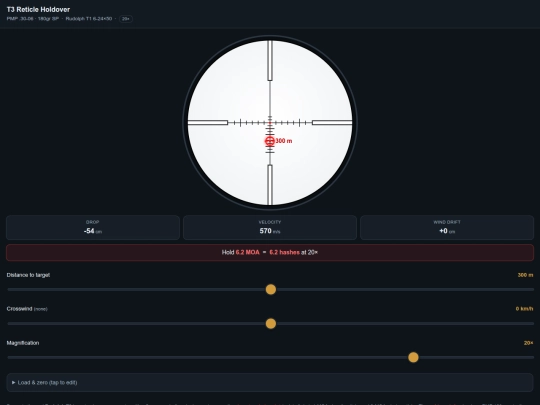Select the Velocity 570 m/s readout
Viewport: 540px width, 405px height.
[270, 227]
